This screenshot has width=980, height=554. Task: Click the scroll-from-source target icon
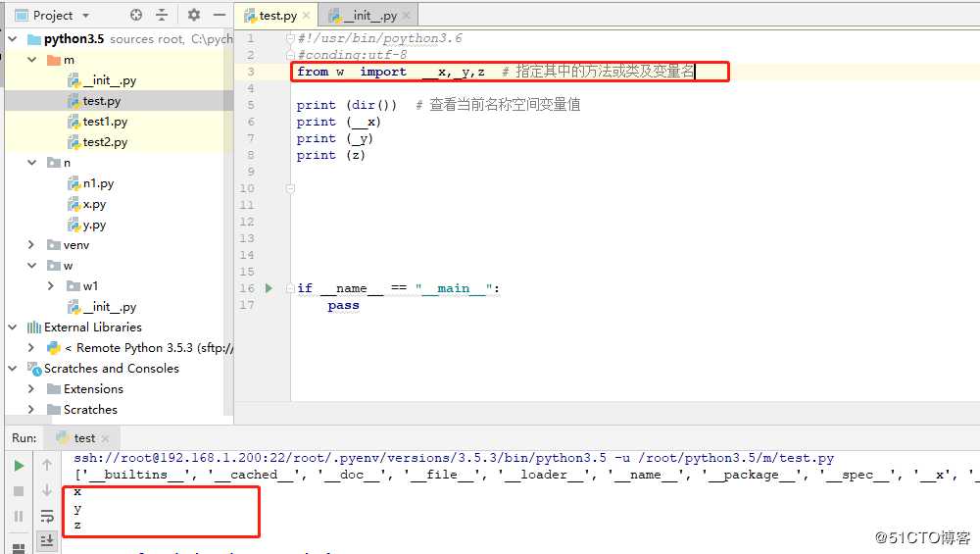136,15
